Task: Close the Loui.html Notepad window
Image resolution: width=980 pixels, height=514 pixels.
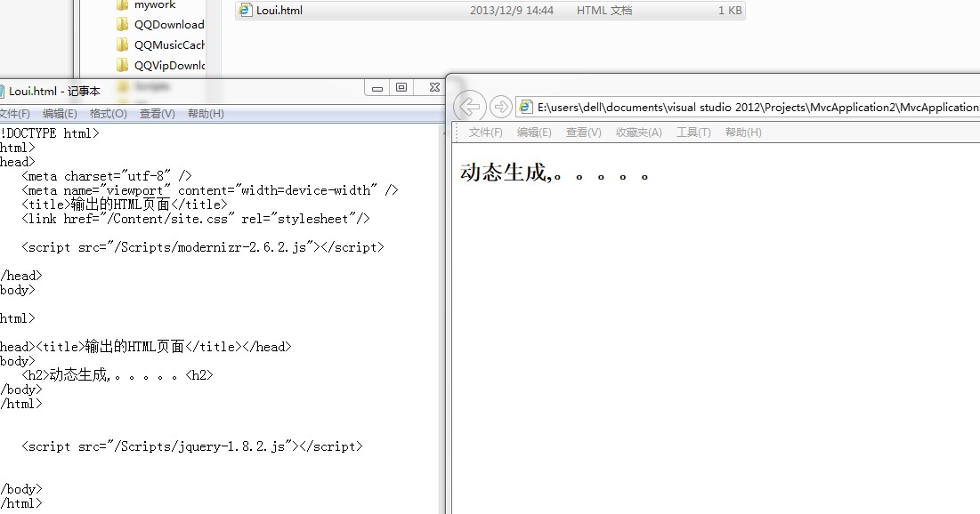Action: (434, 88)
